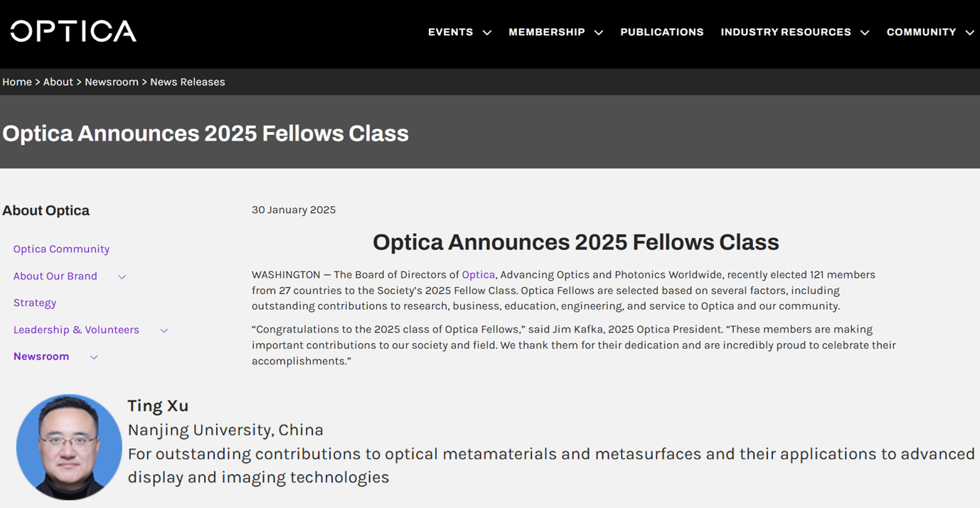Collapse the Newsroom sidebar chevron

[94, 357]
